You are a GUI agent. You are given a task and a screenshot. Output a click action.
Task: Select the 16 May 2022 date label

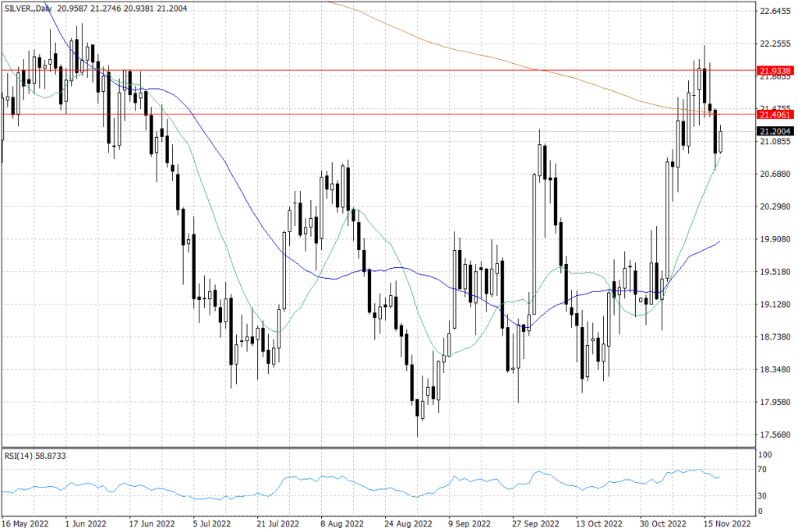pyautogui.click(x=25, y=523)
